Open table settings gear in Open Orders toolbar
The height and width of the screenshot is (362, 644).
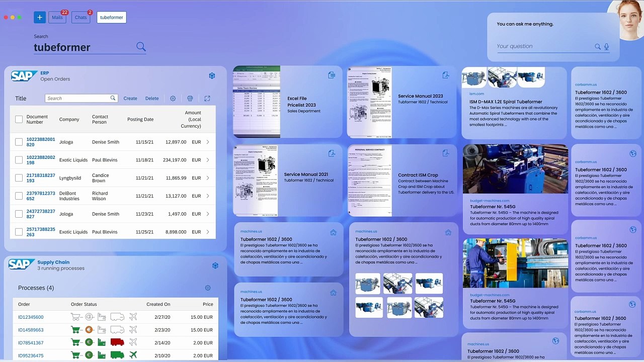click(173, 99)
